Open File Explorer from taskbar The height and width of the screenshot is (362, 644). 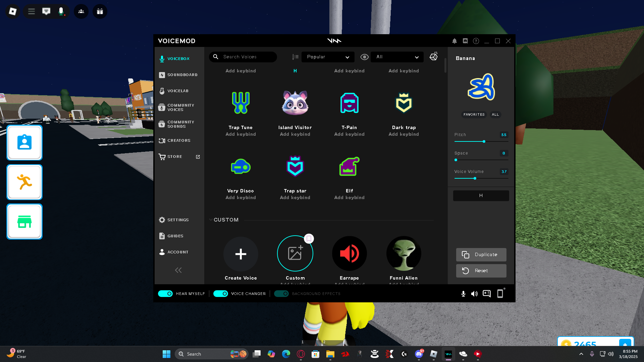(330, 354)
